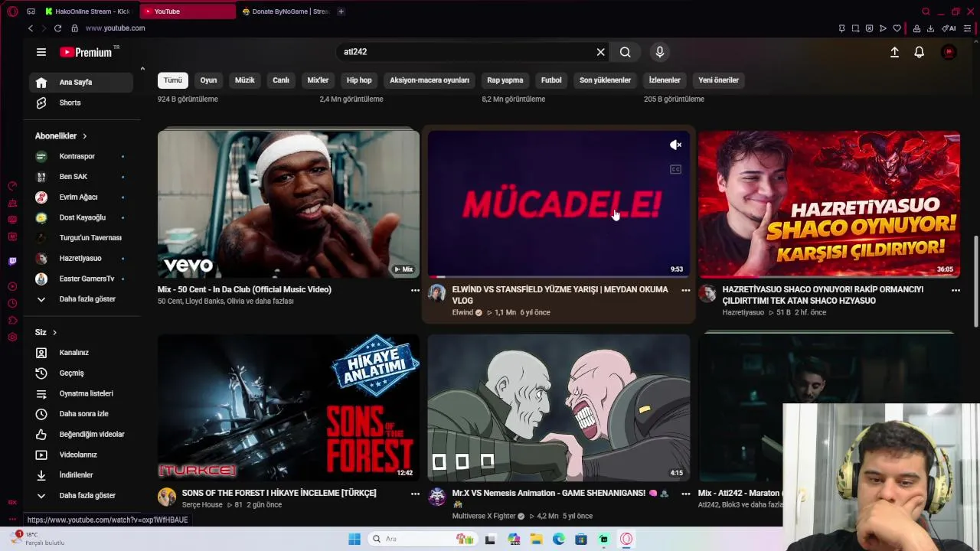This screenshot has width=980, height=551.
Task: Expand the Abonelikler section arrow
Action: pyautogui.click(x=84, y=136)
